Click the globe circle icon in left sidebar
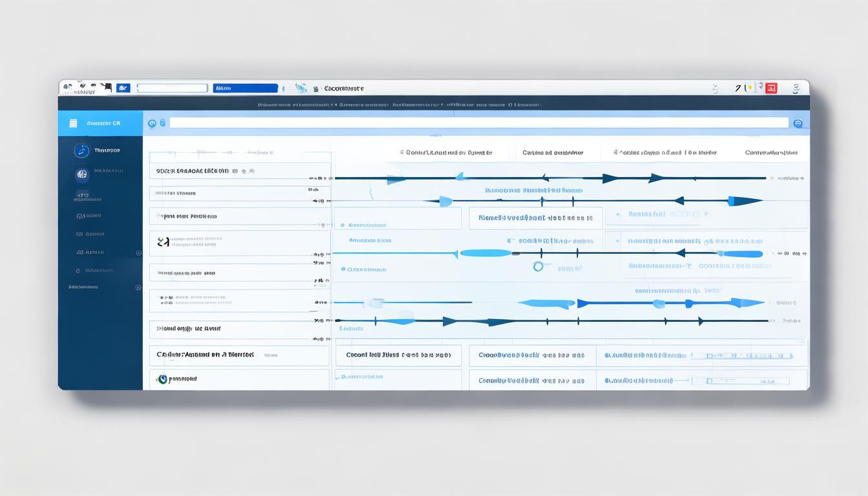The height and width of the screenshot is (496, 868). 81,174
